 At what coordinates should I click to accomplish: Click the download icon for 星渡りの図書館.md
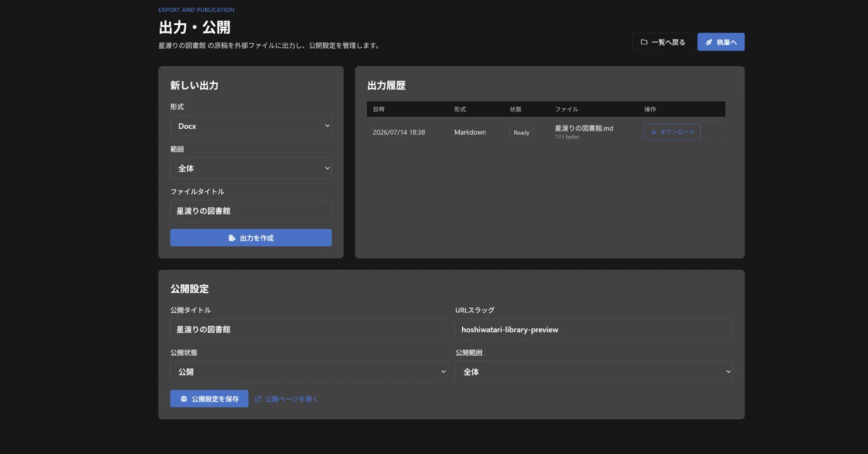point(654,132)
